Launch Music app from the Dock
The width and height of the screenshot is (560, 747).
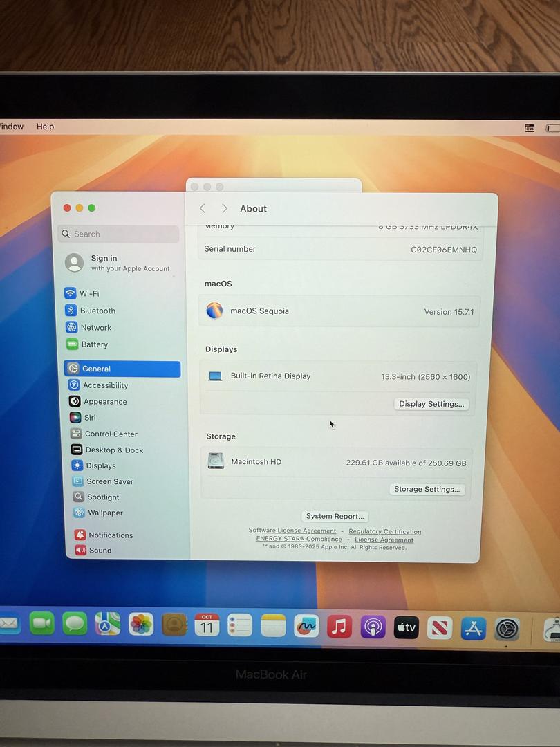point(339,627)
